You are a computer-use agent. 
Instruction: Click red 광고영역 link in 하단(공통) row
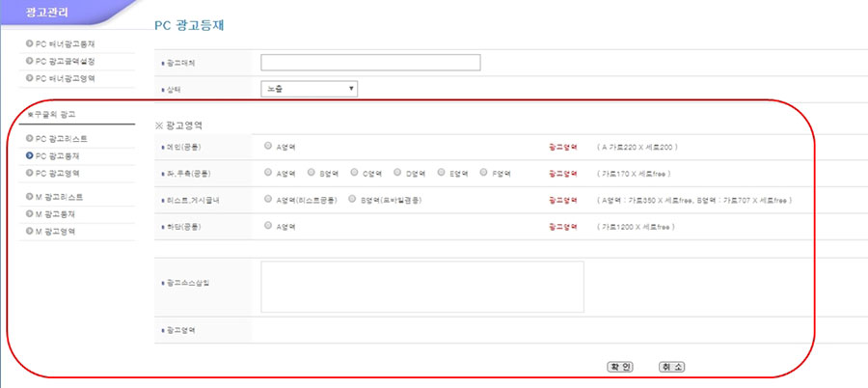coord(560,227)
